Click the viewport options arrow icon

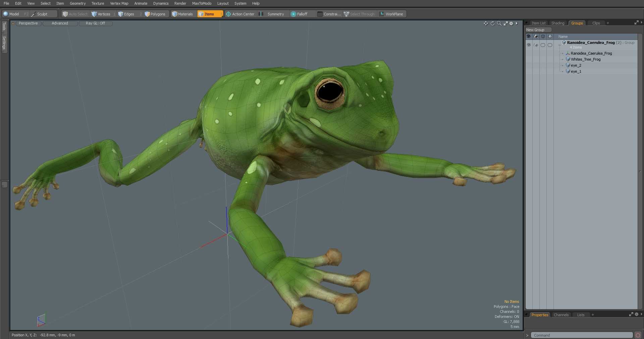(517, 23)
